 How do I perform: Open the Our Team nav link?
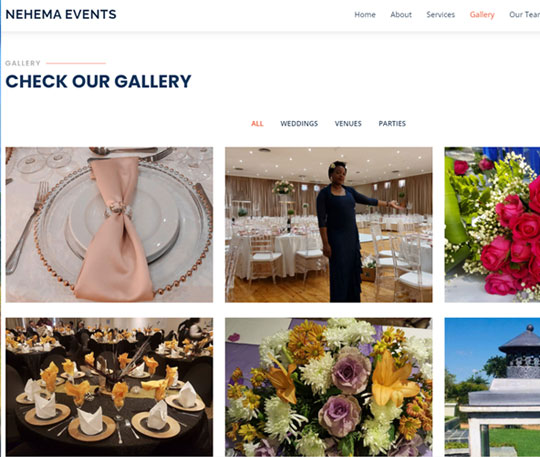(x=524, y=15)
